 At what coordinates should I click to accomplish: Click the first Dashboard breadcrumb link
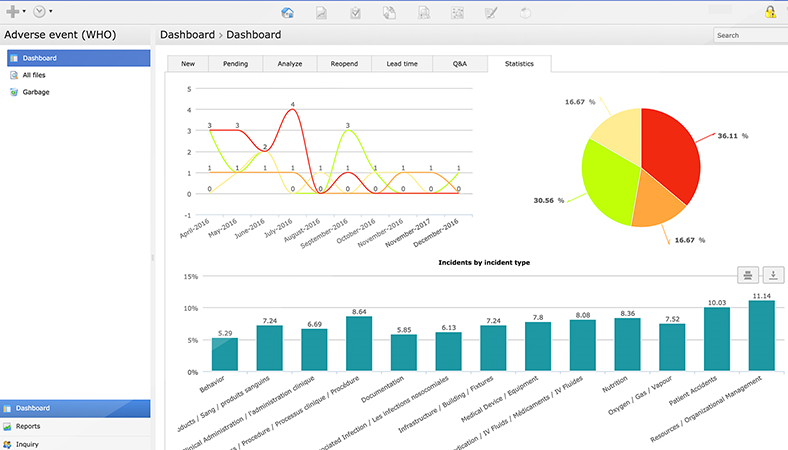click(x=187, y=35)
